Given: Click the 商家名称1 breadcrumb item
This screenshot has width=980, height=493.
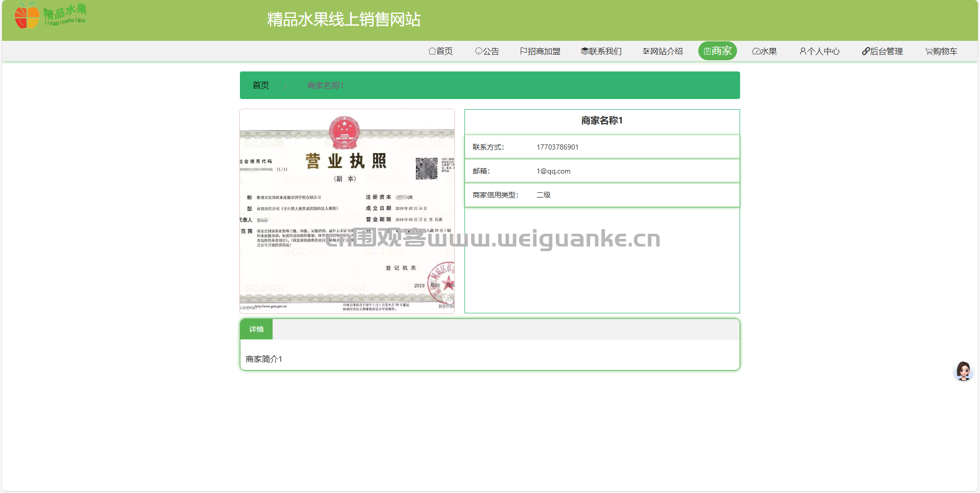Looking at the screenshot, I should (325, 85).
